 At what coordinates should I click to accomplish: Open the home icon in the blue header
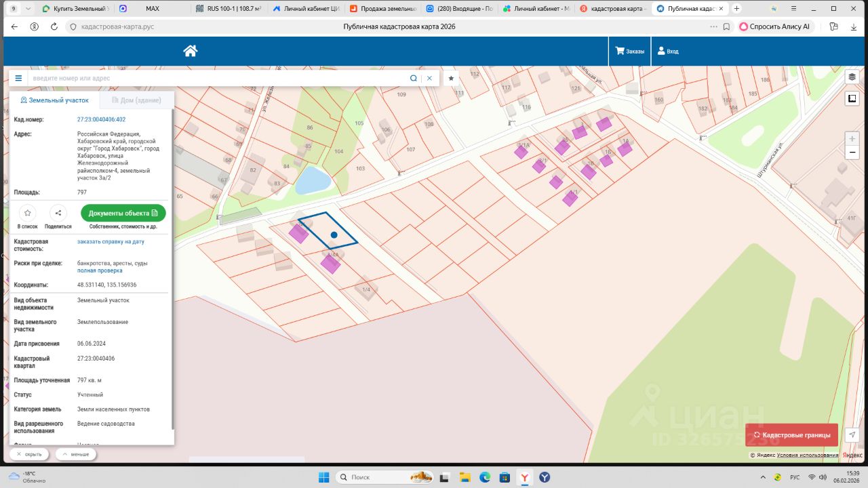click(x=190, y=51)
